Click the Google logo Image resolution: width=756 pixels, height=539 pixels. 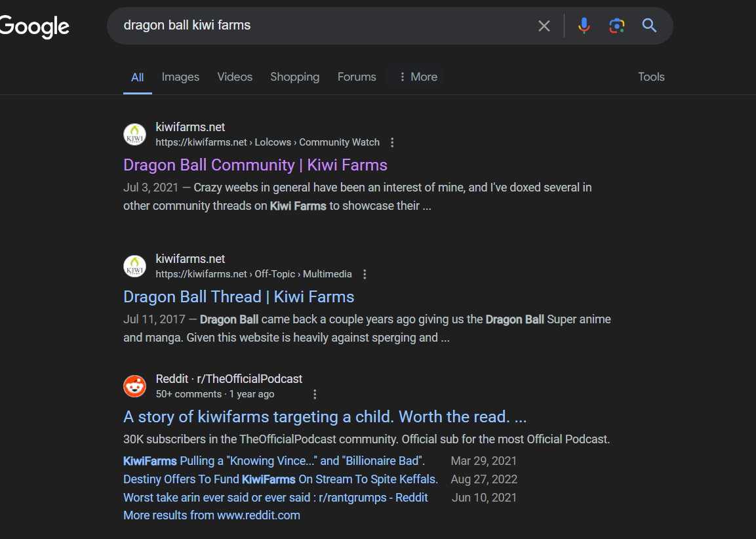[x=34, y=26]
